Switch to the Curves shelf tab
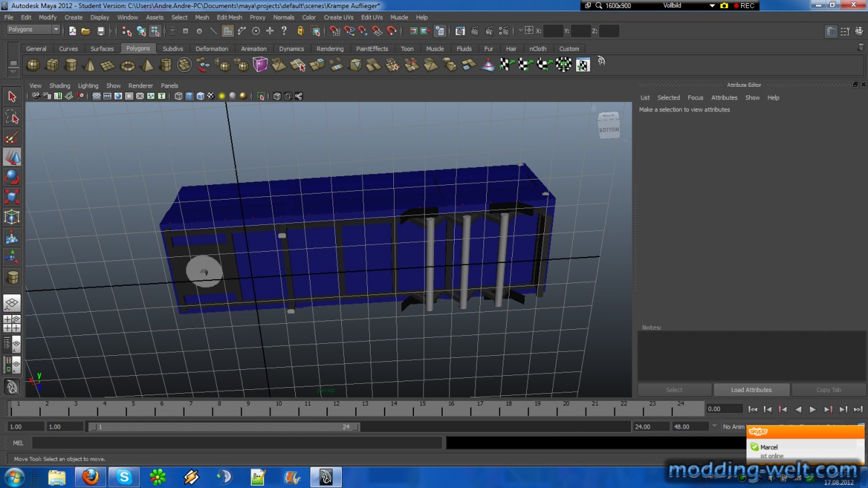This screenshot has width=868, height=488. pyautogui.click(x=69, y=49)
